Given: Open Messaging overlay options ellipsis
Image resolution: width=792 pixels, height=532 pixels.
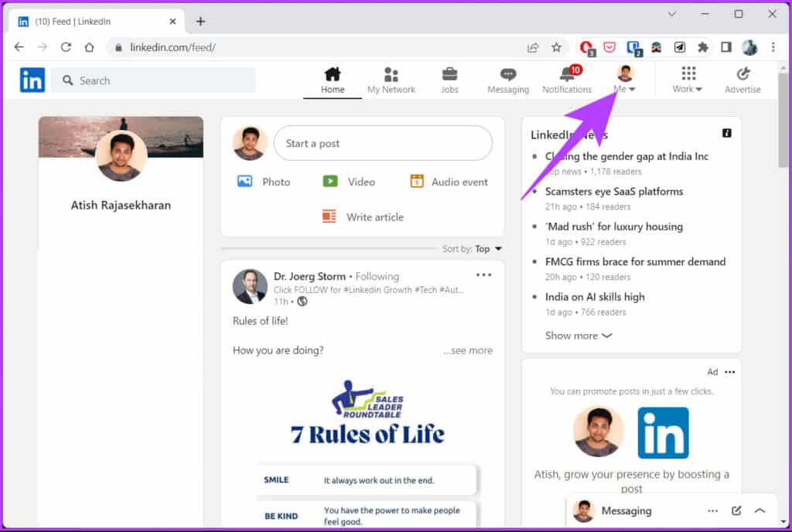Looking at the screenshot, I should coord(712,511).
